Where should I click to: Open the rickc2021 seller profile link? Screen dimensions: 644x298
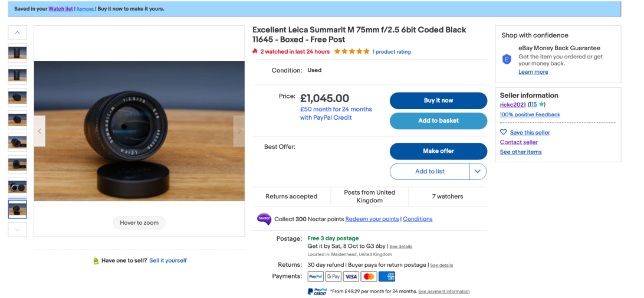(512, 104)
